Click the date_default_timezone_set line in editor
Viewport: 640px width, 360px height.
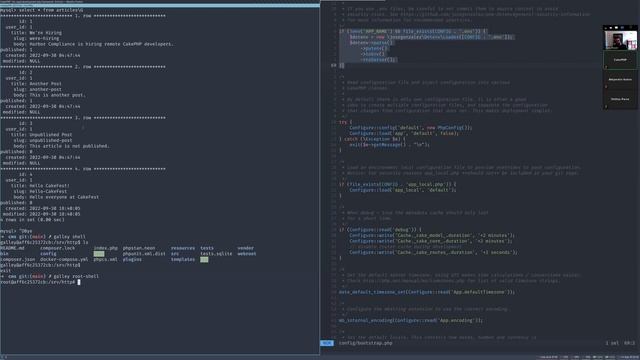427,292
